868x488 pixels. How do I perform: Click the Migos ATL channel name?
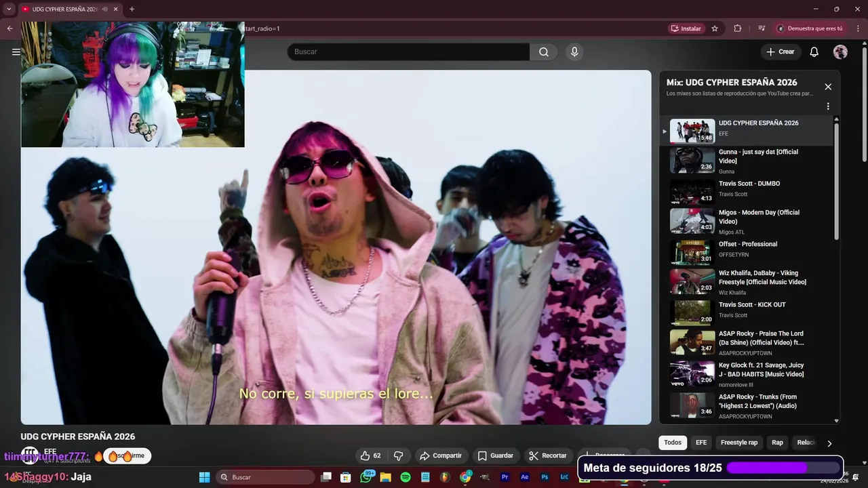pyautogui.click(x=732, y=232)
